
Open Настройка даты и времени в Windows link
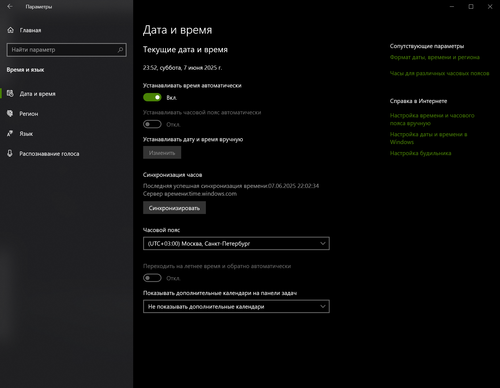428,138
